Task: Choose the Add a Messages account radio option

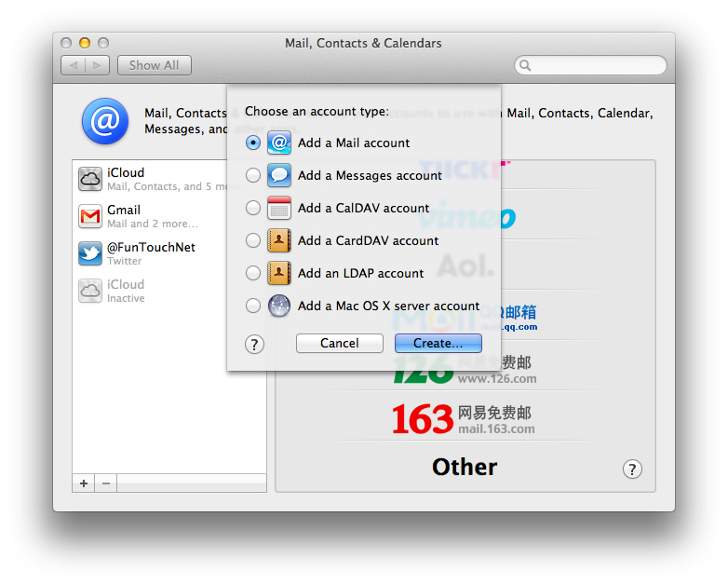Action: (253, 175)
